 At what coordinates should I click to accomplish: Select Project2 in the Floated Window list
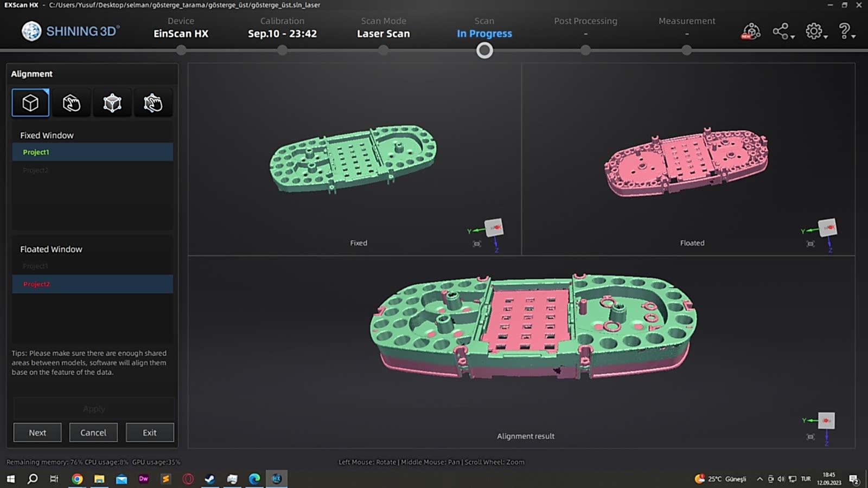pyautogui.click(x=92, y=284)
